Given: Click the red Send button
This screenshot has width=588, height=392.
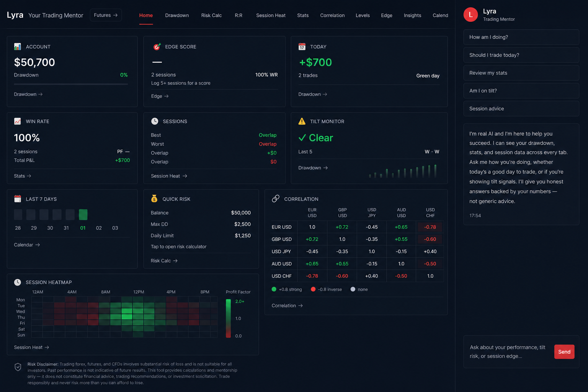Looking at the screenshot, I should tap(564, 352).
